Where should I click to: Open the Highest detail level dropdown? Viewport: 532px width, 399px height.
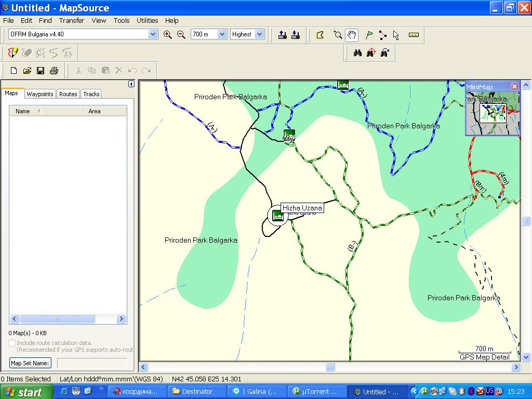point(259,34)
